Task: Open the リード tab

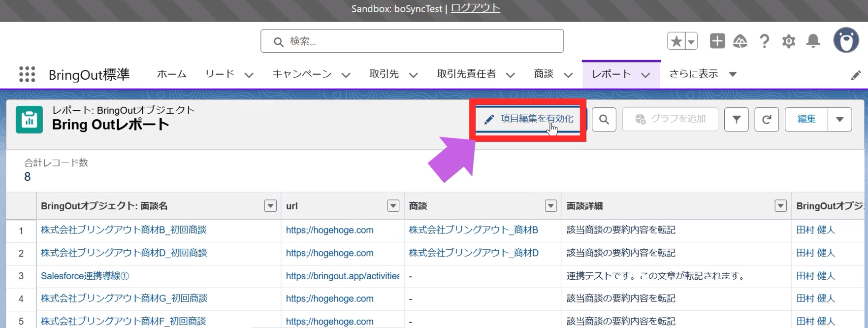Action: 220,74
